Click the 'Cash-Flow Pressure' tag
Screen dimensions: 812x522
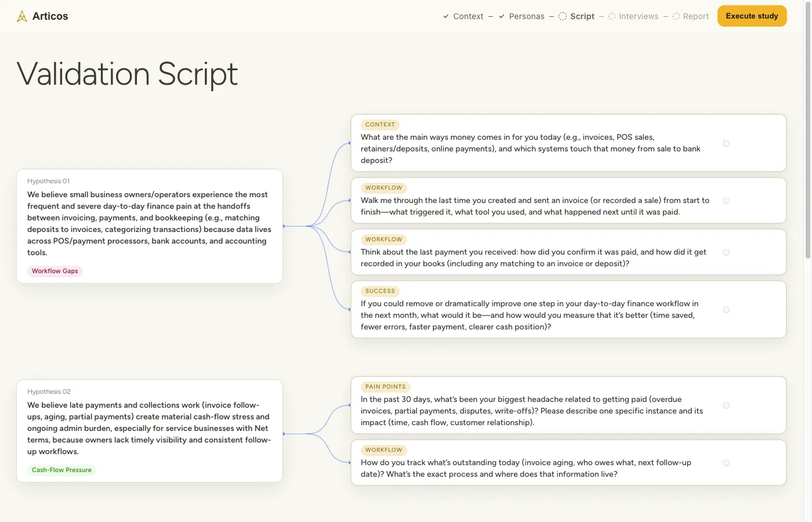[x=61, y=470]
